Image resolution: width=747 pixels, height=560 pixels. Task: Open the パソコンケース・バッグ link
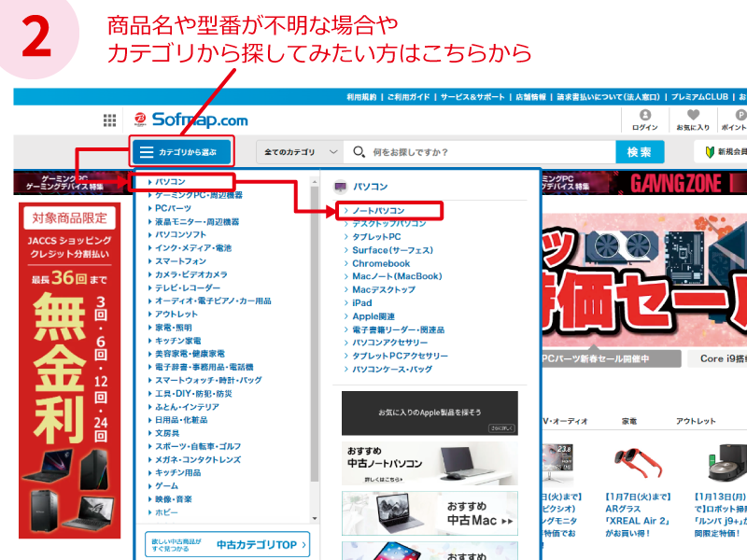pos(392,369)
